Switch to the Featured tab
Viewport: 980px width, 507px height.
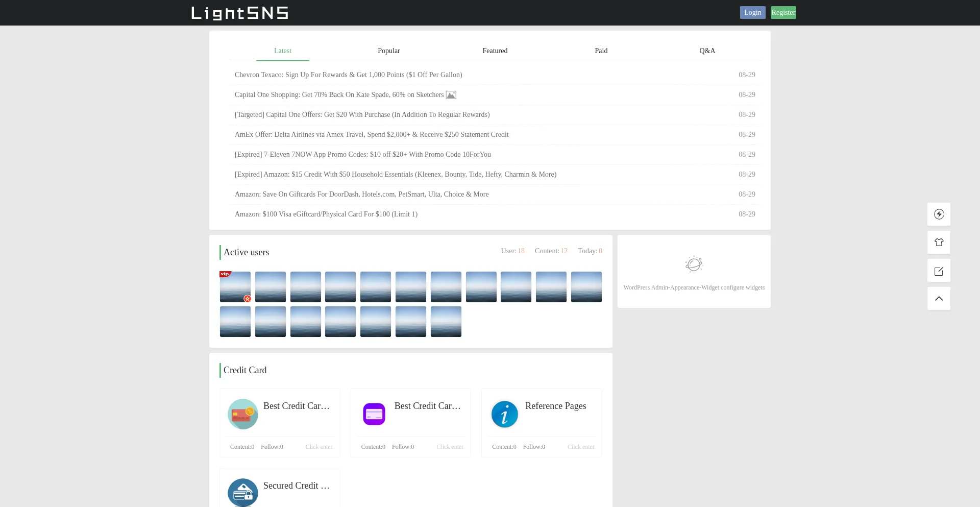click(495, 51)
